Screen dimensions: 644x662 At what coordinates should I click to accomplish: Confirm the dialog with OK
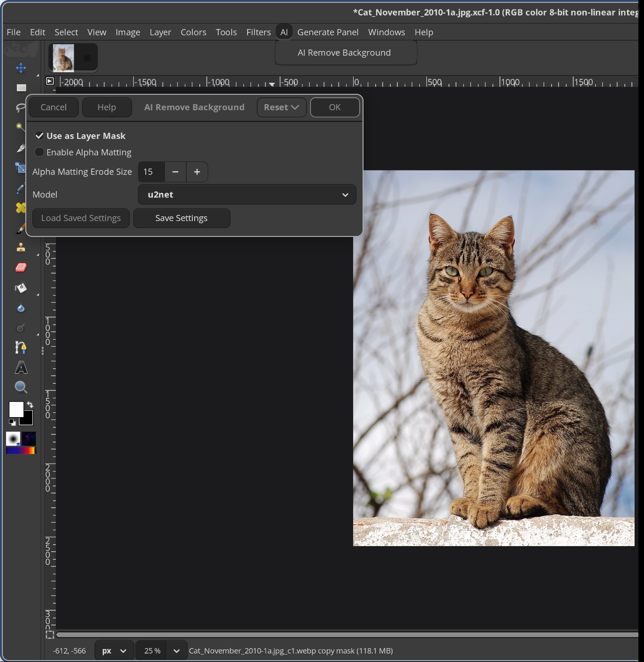tap(335, 107)
